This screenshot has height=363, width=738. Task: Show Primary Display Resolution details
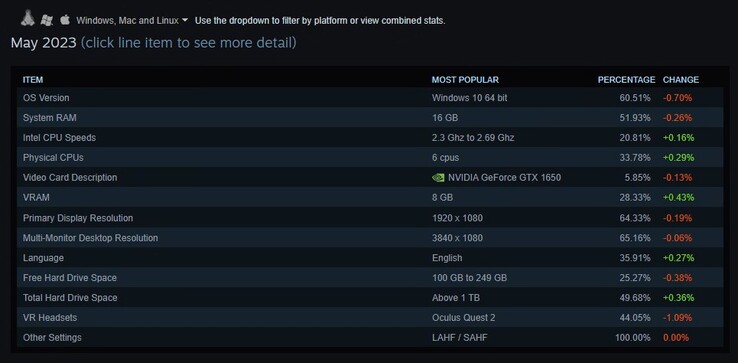point(370,218)
